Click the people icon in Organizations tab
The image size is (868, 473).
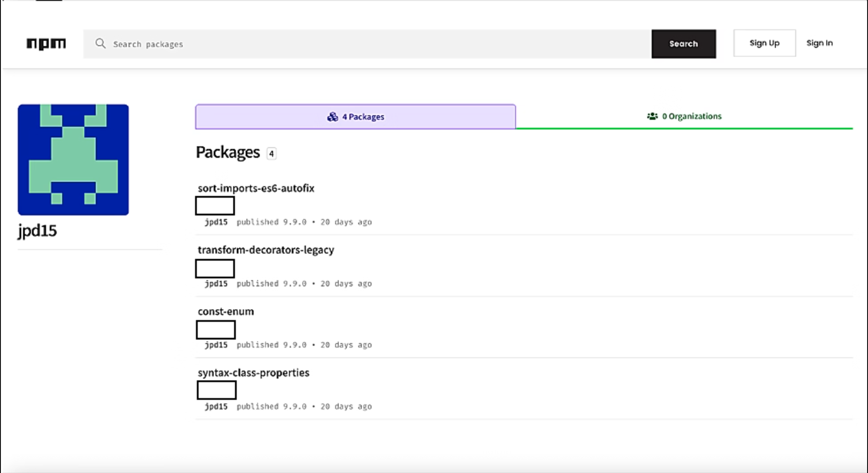point(652,116)
